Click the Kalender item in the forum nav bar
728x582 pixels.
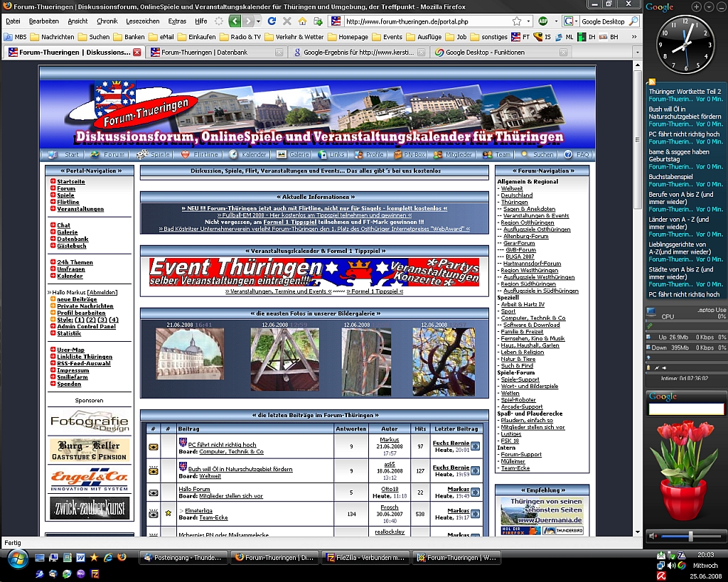tap(248, 154)
